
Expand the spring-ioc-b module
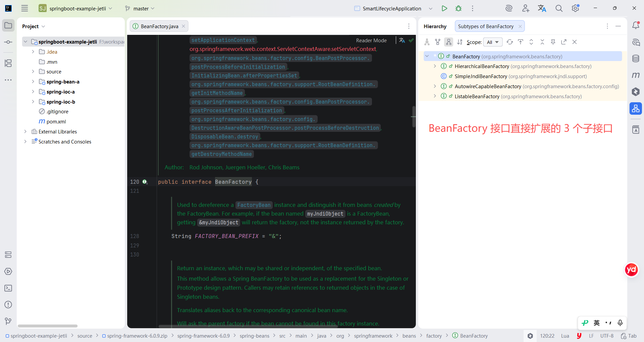[33, 102]
